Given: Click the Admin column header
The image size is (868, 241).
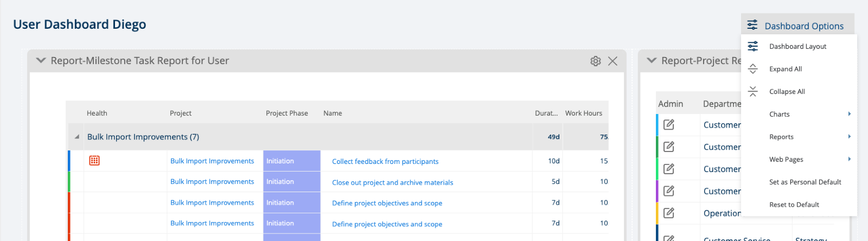Looking at the screenshot, I should coord(671,104).
